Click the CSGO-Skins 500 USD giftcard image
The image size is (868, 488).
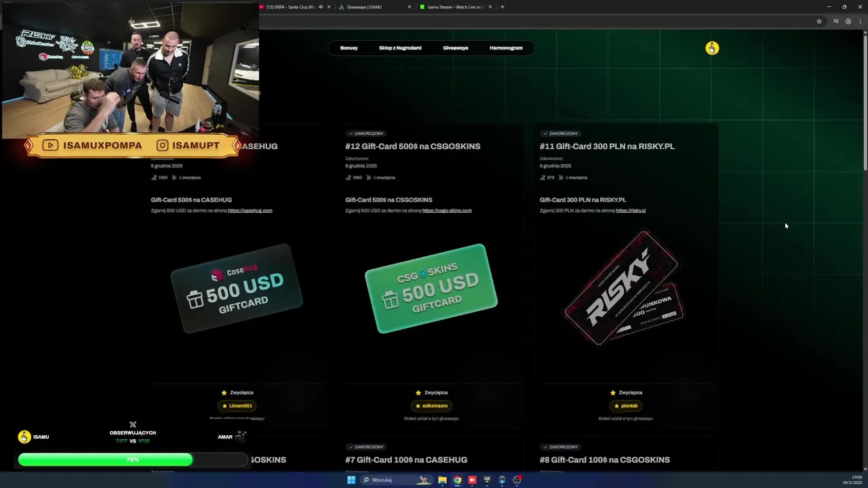pyautogui.click(x=431, y=289)
